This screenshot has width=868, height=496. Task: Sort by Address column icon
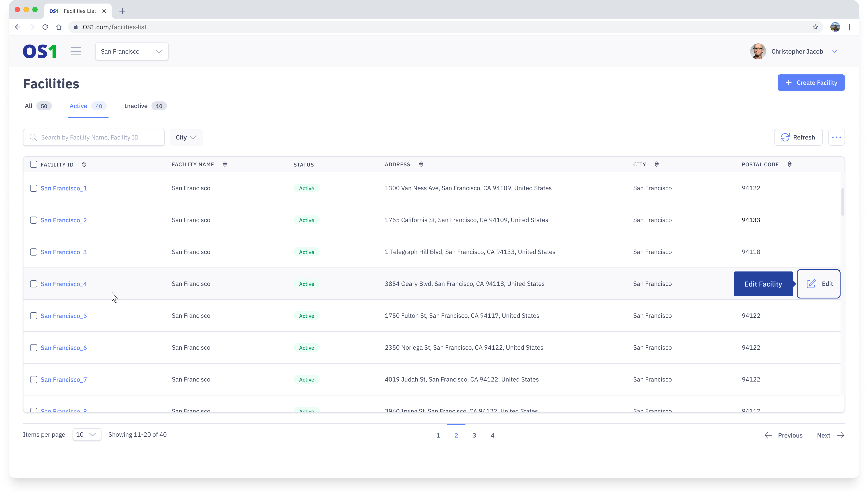tap(421, 165)
